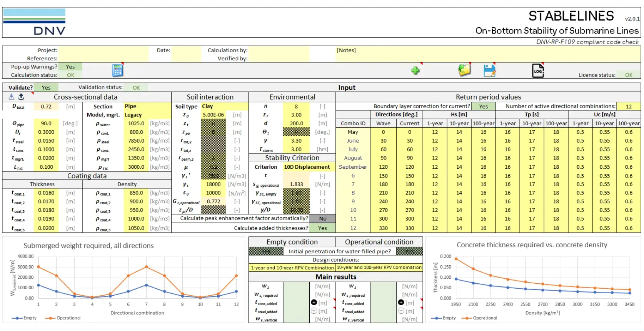Toggle boundary layer correction for current
This screenshot has height=331, width=644.
click(x=484, y=106)
